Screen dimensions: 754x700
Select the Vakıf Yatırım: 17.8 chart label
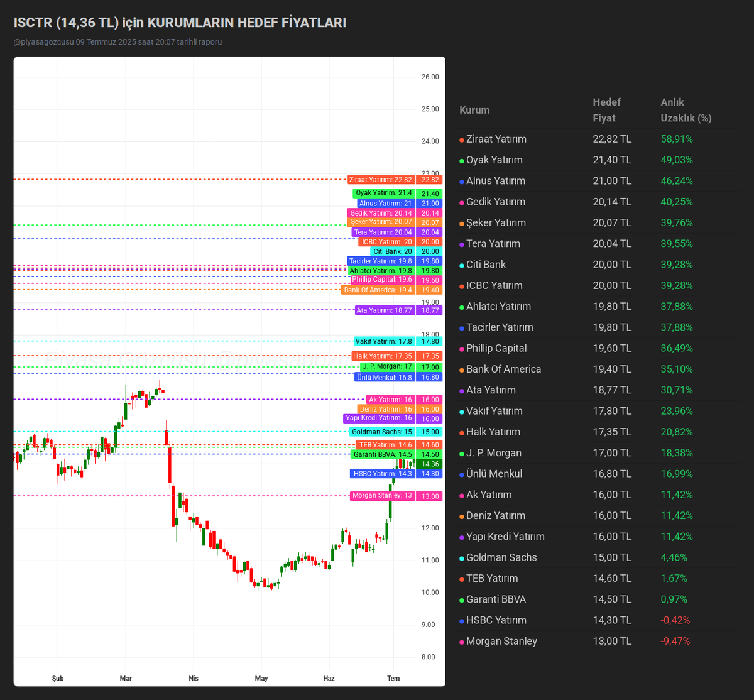coord(384,341)
